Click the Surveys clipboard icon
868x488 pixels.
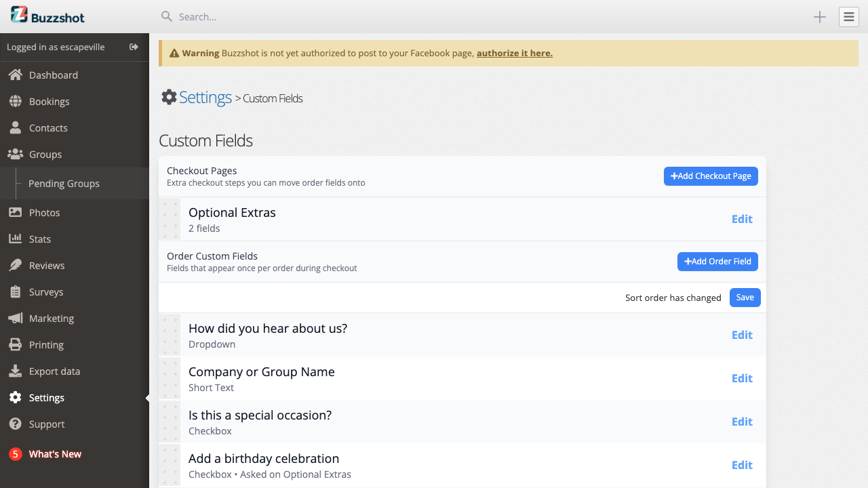15,291
